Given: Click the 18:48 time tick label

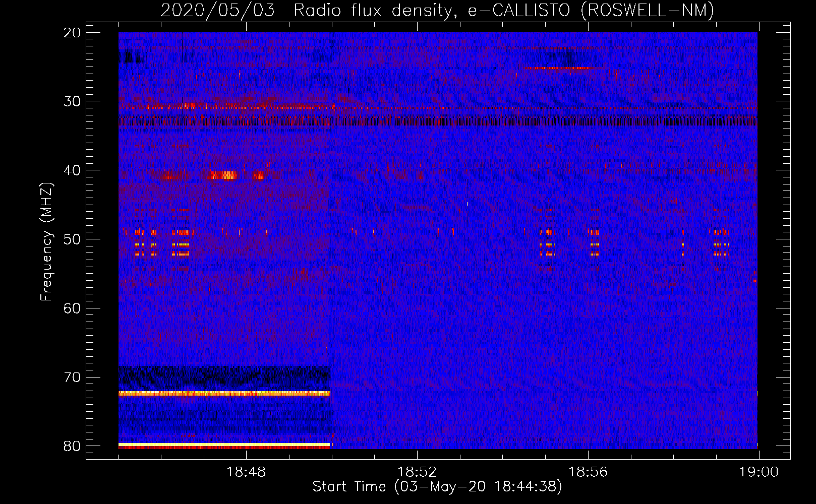Looking at the screenshot, I should [246, 472].
